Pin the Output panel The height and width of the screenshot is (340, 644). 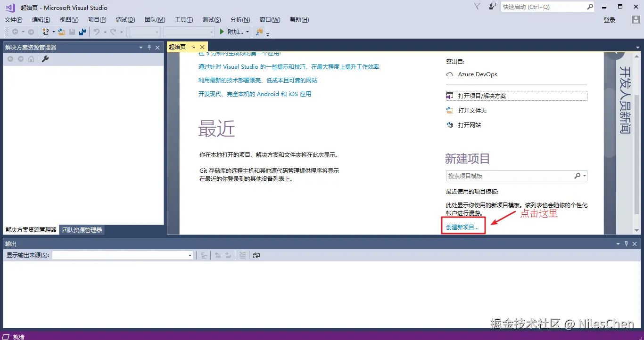tap(627, 243)
